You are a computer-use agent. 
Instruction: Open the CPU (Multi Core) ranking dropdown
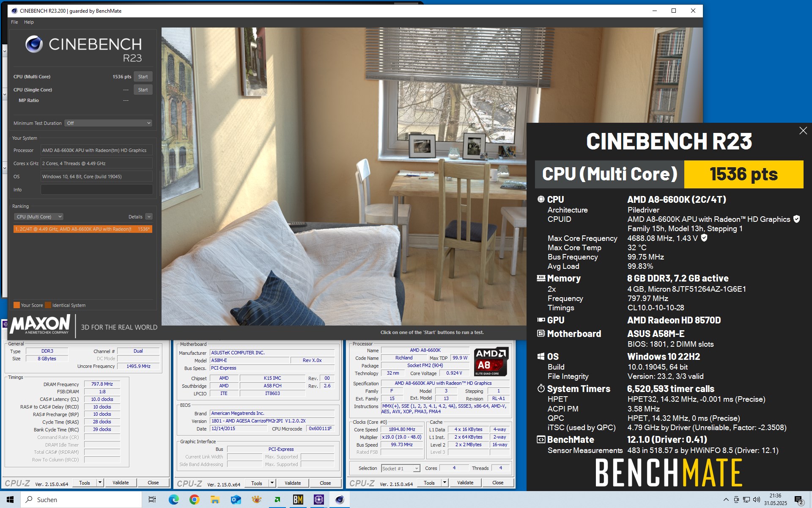[38, 217]
